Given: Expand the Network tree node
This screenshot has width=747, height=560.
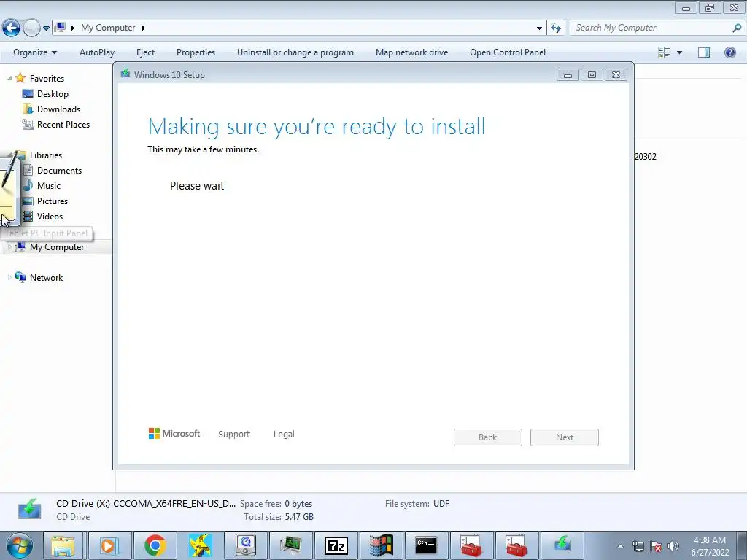Looking at the screenshot, I should point(9,277).
